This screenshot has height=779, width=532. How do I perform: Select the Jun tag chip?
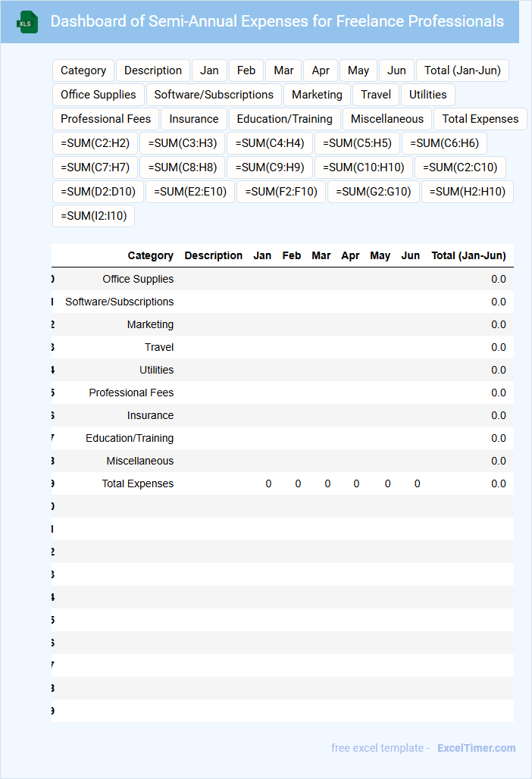point(396,70)
